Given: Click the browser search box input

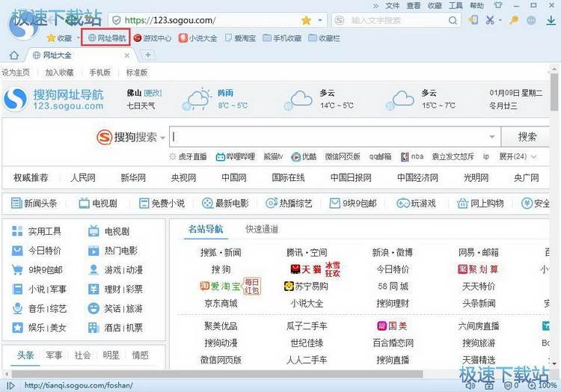Looking at the screenshot, I should [x=396, y=20].
